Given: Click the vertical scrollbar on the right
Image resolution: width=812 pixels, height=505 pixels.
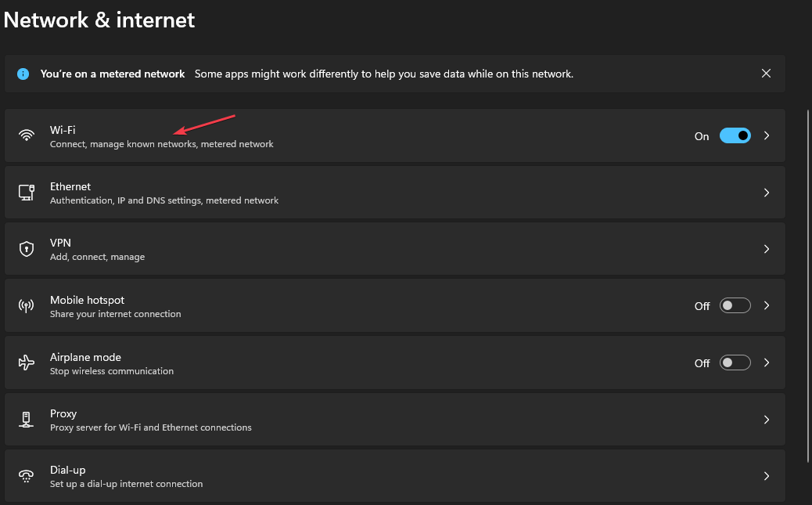Looking at the screenshot, I should 808,282.
